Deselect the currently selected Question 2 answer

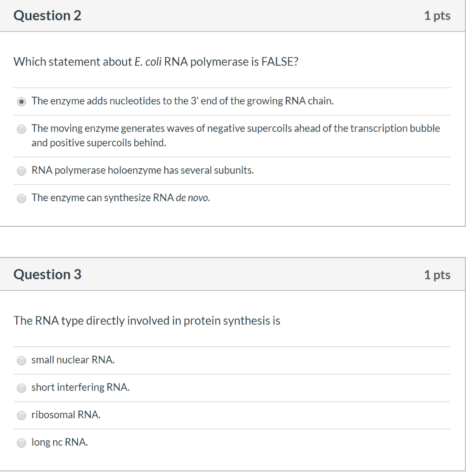pos(21,101)
